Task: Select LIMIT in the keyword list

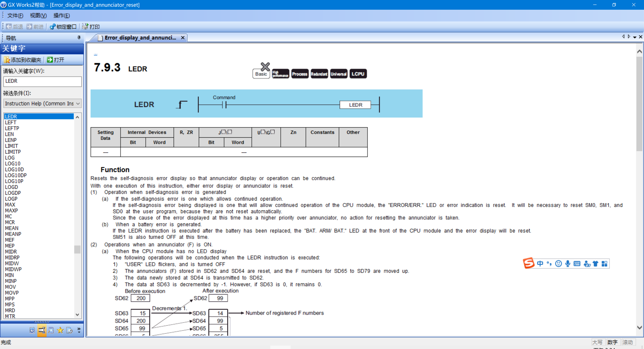Action: pyautogui.click(x=12, y=146)
